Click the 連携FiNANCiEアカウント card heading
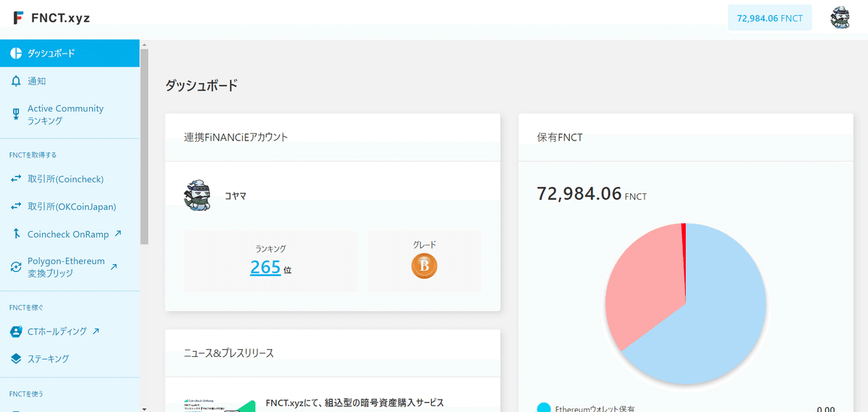The image size is (868, 412). coord(236,137)
